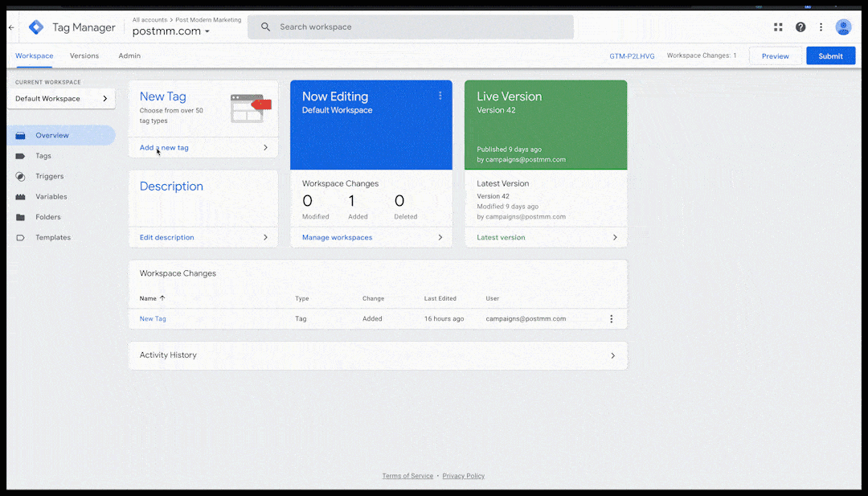Screen dimensions: 868x496
Task: Click the Tag Manager logo icon
Action: pos(36,27)
